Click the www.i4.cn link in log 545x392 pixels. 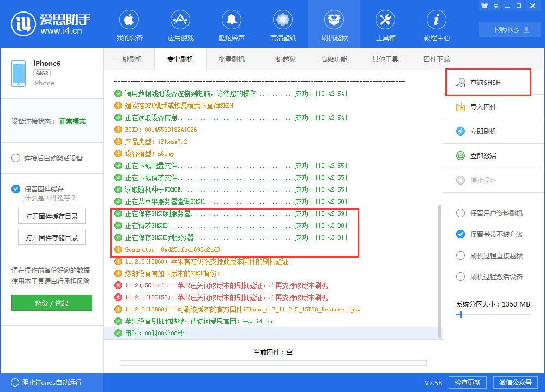pos(258,322)
